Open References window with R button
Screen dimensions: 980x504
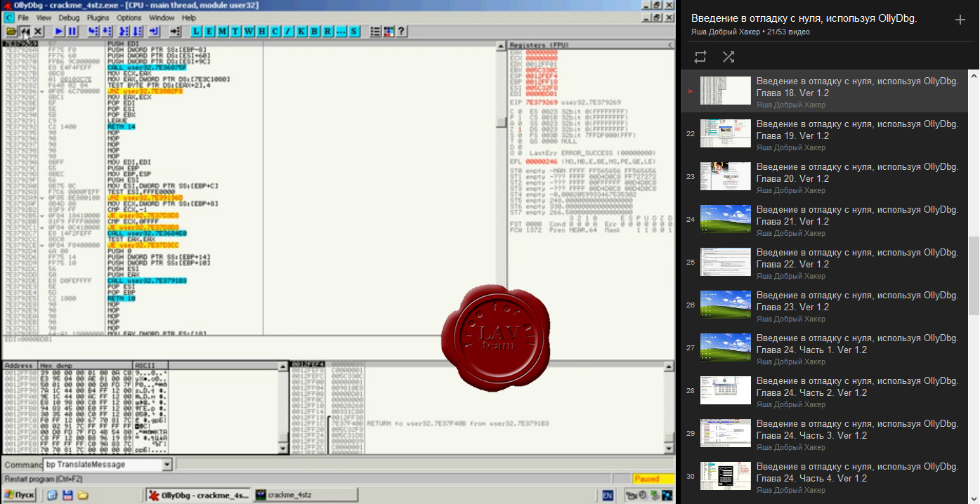(327, 31)
